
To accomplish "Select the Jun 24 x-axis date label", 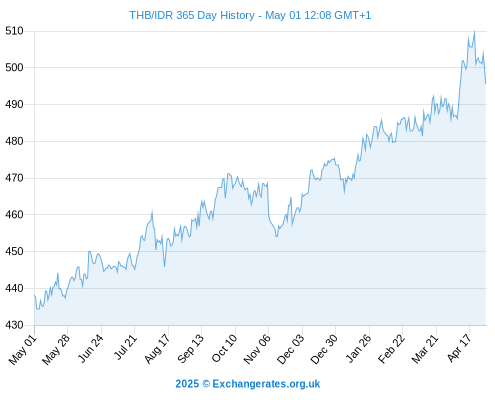I will pyautogui.click(x=90, y=348).
